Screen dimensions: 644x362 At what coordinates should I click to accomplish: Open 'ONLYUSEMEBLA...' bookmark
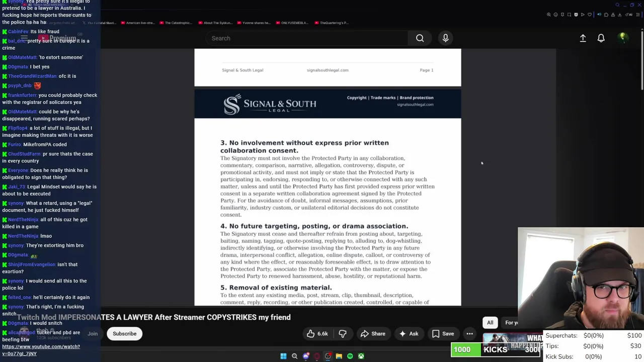[x=291, y=23]
